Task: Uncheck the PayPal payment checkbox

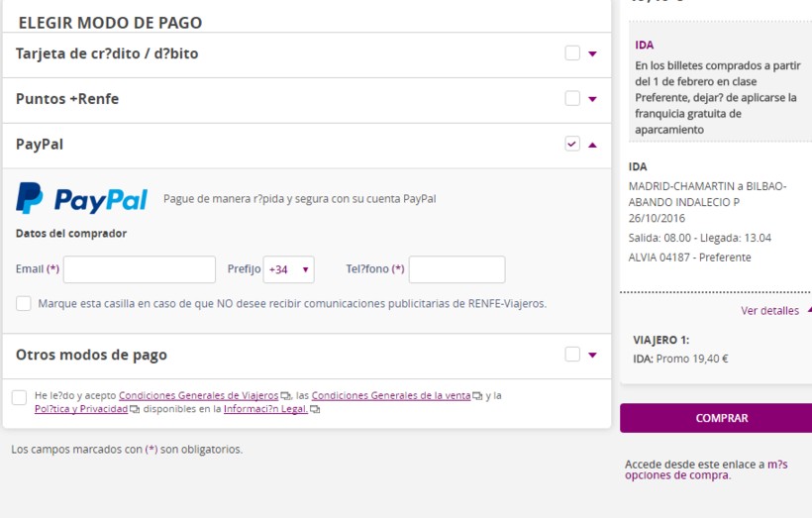Action: [x=572, y=144]
